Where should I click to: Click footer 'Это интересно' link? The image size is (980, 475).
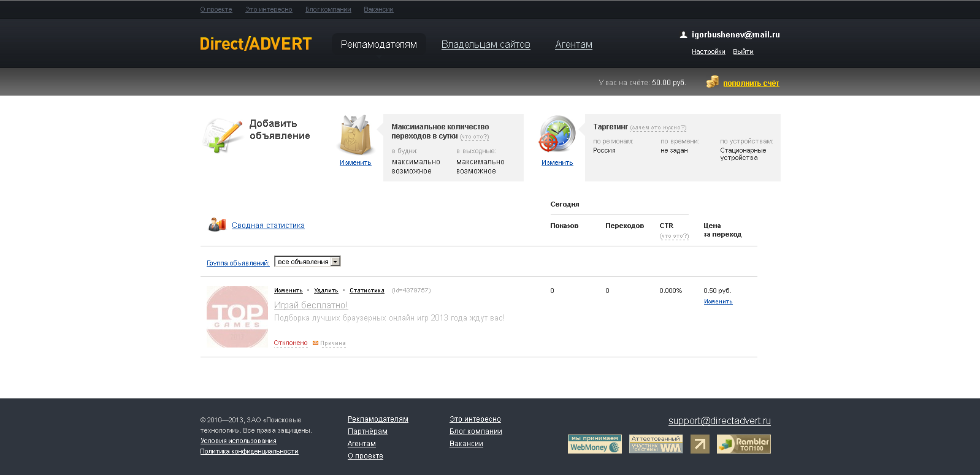coord(475,419)
